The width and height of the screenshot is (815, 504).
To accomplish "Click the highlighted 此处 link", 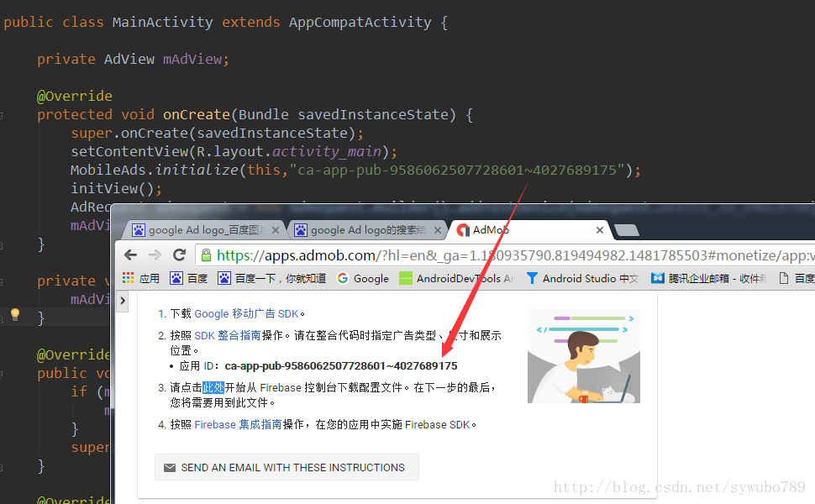I will [x=213, y=387].
